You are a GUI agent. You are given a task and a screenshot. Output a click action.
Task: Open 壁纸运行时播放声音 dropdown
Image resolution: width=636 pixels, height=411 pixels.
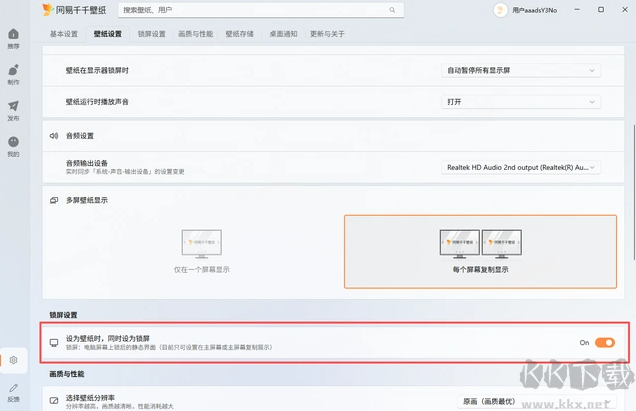521,101
